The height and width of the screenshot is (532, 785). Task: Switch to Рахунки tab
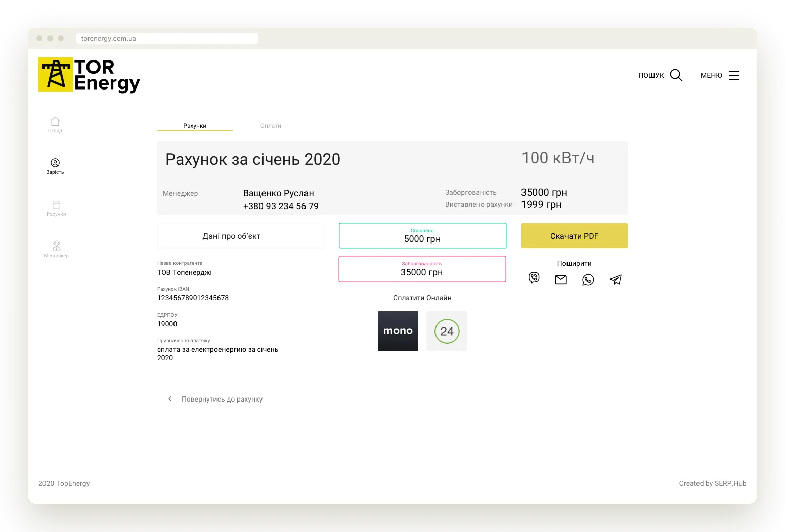click(195, 126)
